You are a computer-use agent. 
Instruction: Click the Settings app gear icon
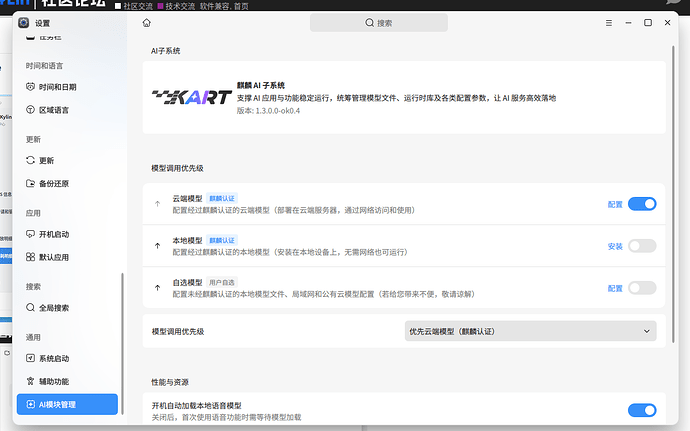pos(23,23)
